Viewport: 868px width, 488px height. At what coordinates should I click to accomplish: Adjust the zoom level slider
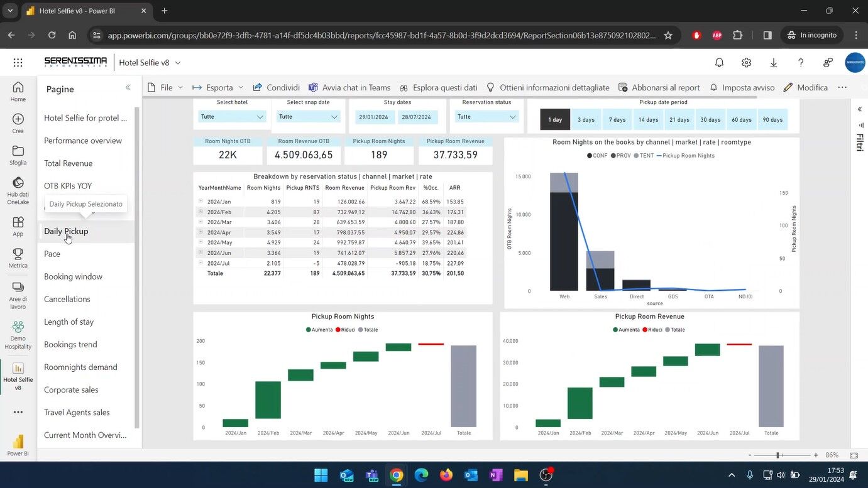pos(777,455)
